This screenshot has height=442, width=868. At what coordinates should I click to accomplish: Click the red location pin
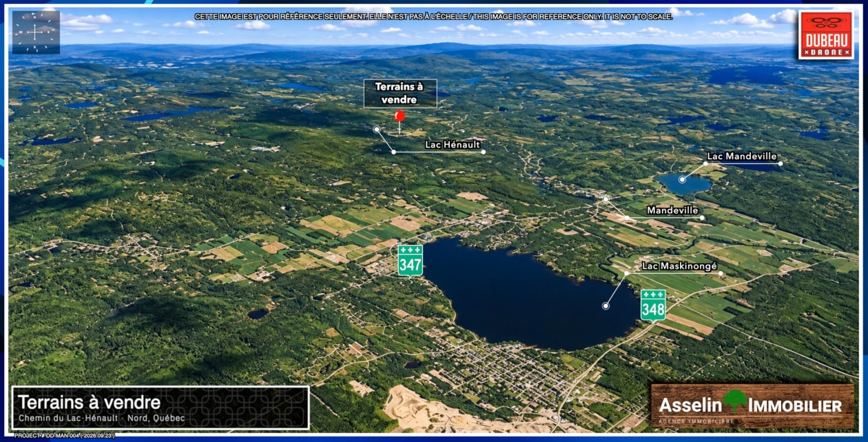pyautogui.click(x=400, y=117)
